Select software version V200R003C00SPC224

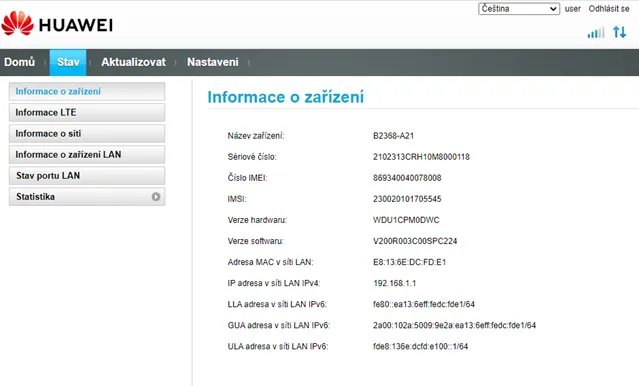pos(415,241)
